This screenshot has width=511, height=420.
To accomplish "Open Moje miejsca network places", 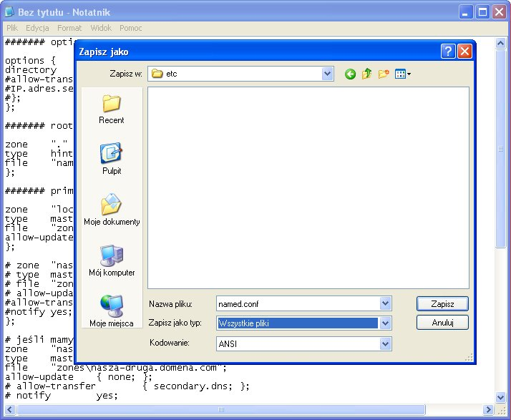I will (x=112, y=311).
